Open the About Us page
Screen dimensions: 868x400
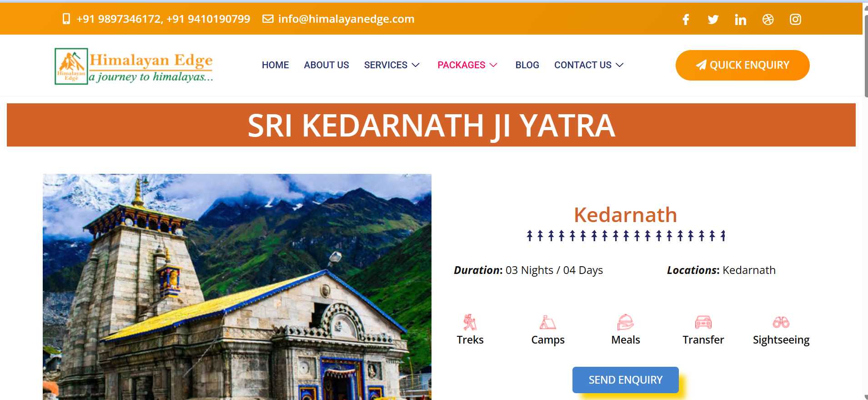(x=326, y=65)
